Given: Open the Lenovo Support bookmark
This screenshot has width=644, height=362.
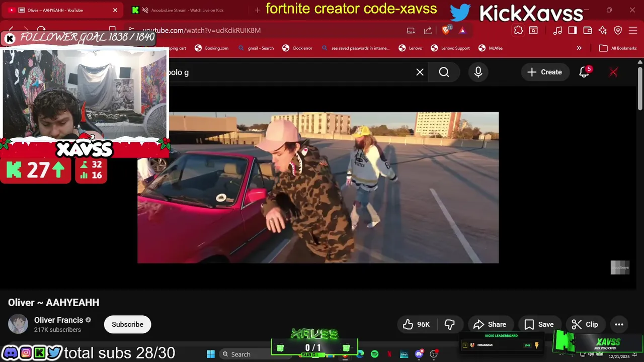Looking at the screenshot, I should click(x=450, y=48).
